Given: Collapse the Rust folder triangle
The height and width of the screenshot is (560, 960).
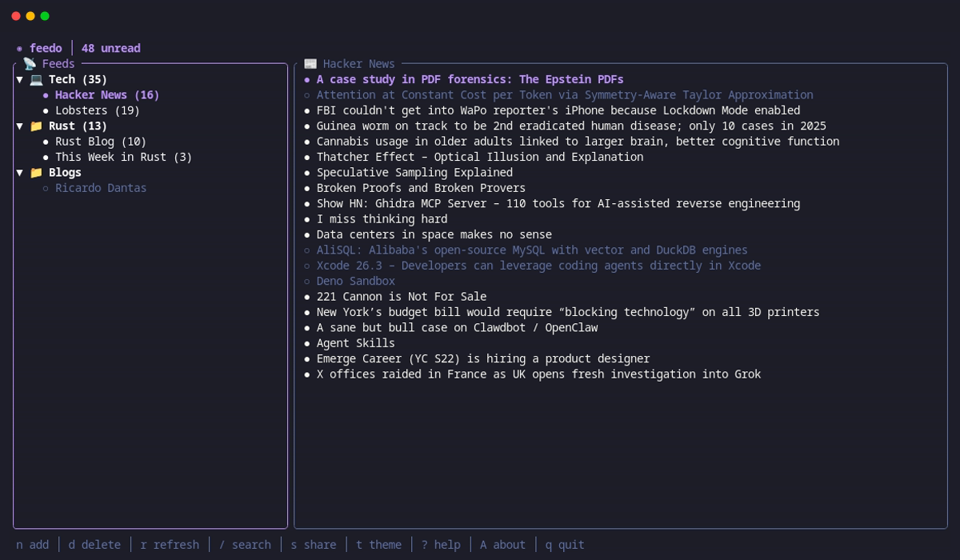Looking at the screenshot, I should pos(19,126).
